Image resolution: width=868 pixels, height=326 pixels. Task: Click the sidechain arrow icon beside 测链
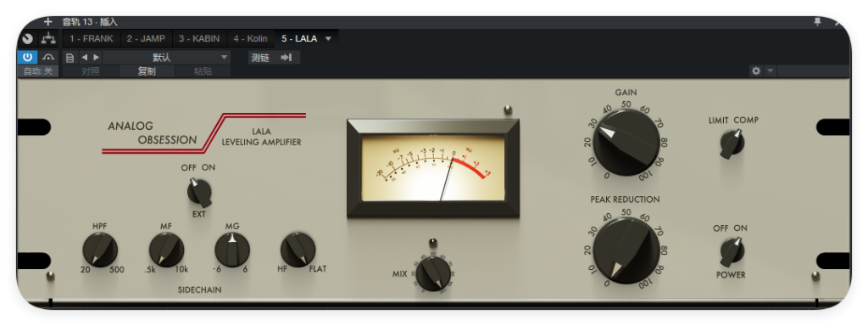(287, 57)
